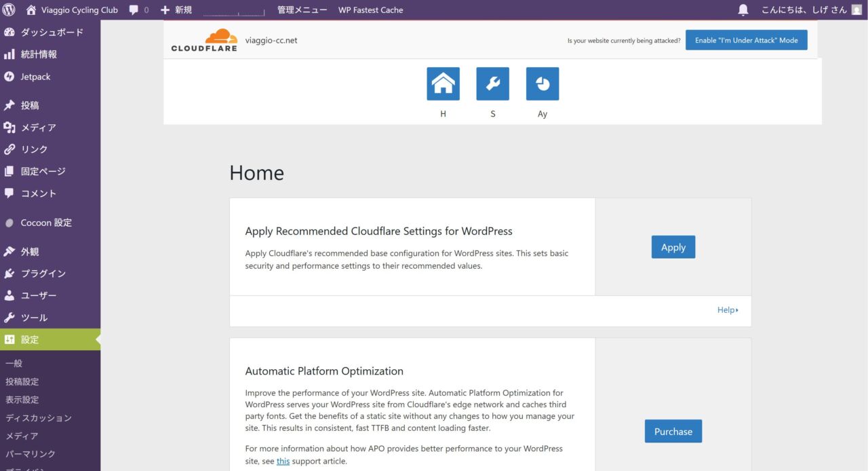Open the Cloudflare Analytics pie chart icon
This screenshot has width=868, height=471.
(x=542, y=83)
